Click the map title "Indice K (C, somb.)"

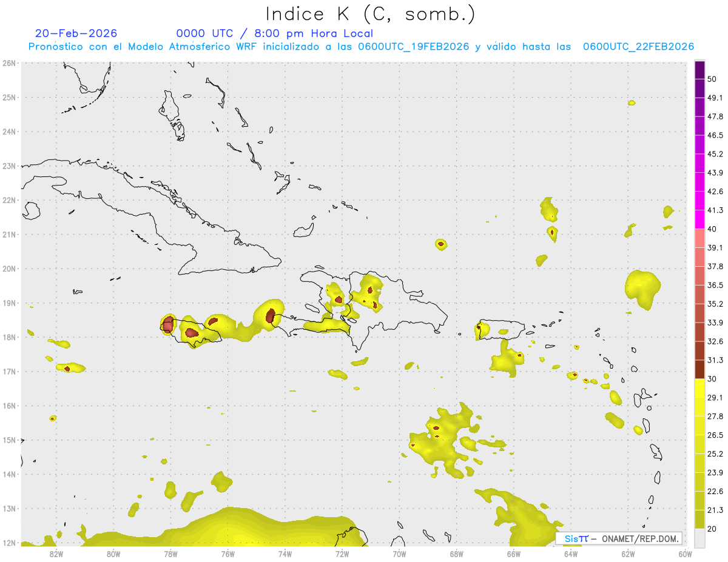pyautogui.click(x=370, y=13)
